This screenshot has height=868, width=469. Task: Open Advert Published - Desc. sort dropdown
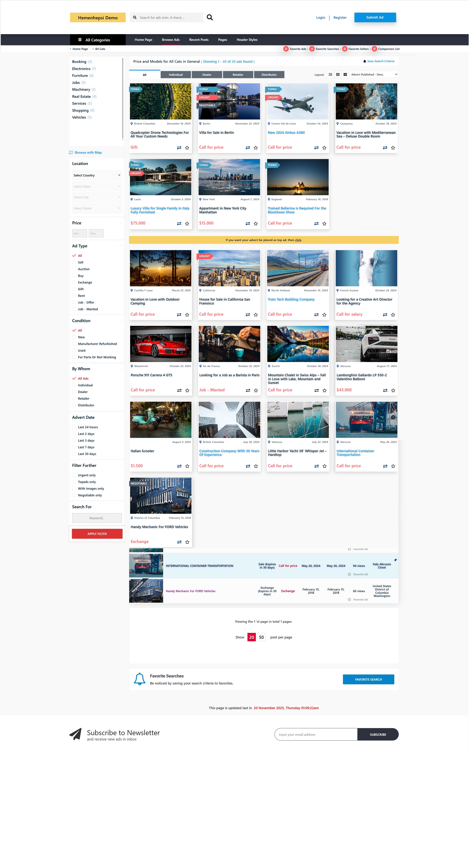point(374,74)
